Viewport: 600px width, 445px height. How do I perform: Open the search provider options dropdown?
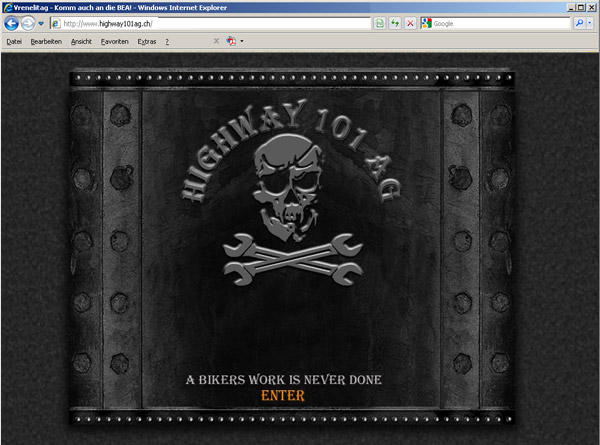click(590, 23)
